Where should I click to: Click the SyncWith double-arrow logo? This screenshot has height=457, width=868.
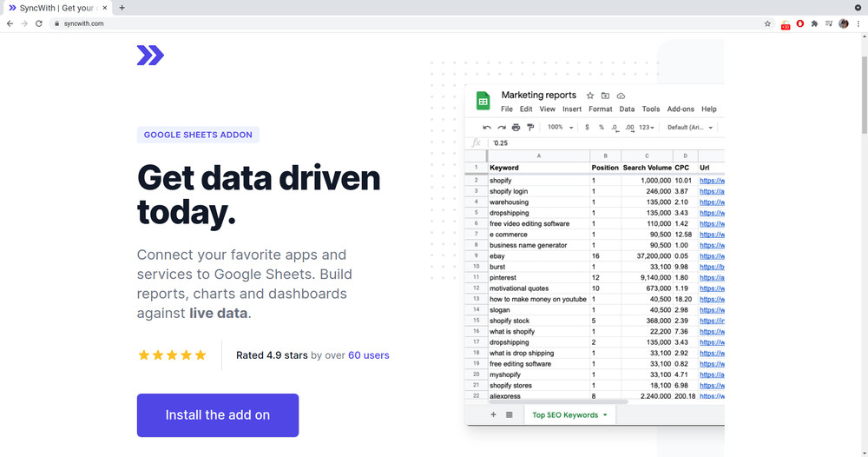pyautogui.click(x=150, y=56)
